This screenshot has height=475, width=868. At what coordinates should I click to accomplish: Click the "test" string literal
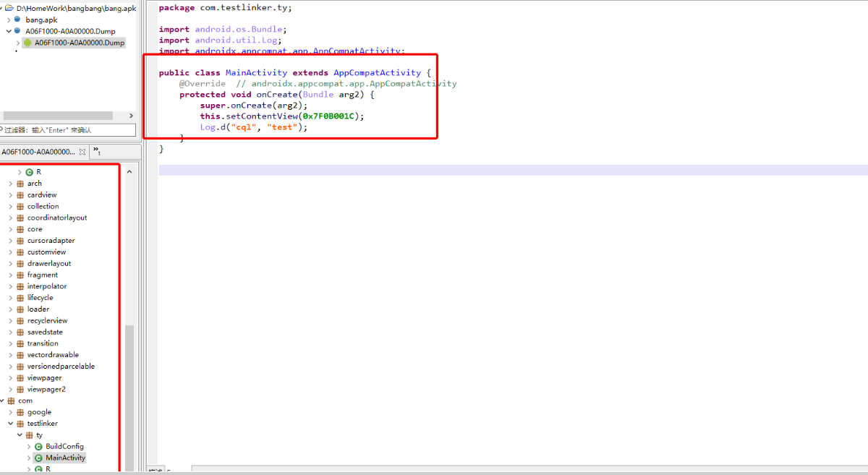[x=282, y=127]
